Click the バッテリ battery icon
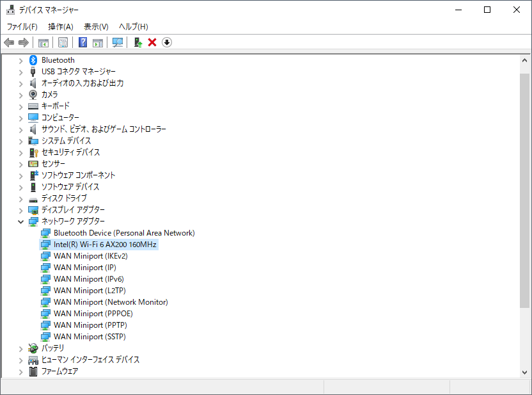This screenshot has height=395, width=532. (x=33, y=348)
